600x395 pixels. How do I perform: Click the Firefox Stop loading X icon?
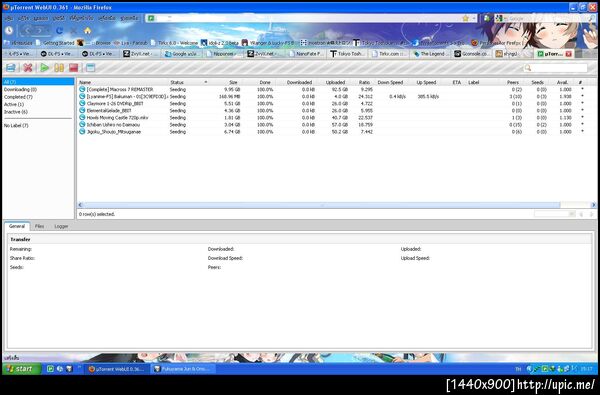point(73,31)
